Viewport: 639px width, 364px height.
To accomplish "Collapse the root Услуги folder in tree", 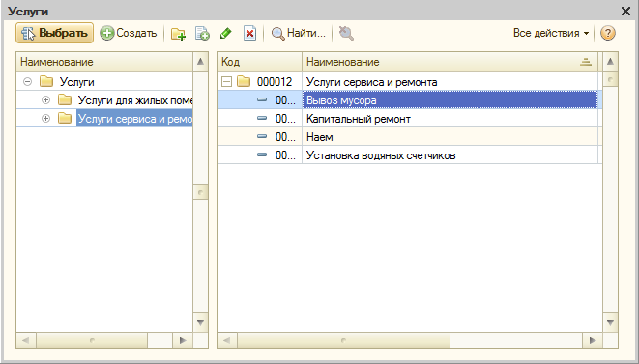I will [x=27, y=82].
